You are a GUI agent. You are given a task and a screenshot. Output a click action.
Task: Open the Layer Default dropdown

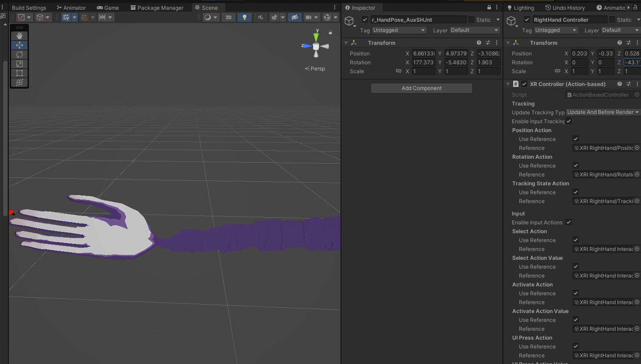click(475, 30)
